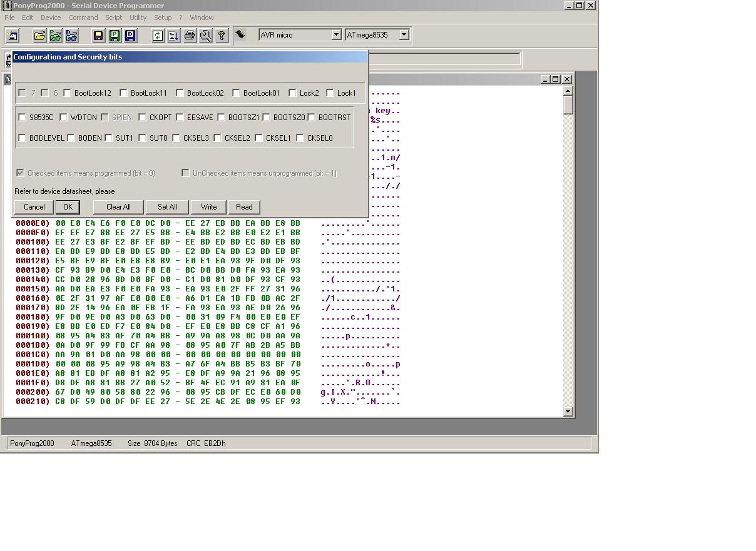The height and width of the screenshot is (551, 756).
Task: Click the Print toolbar icon
Action: point(190,36)
